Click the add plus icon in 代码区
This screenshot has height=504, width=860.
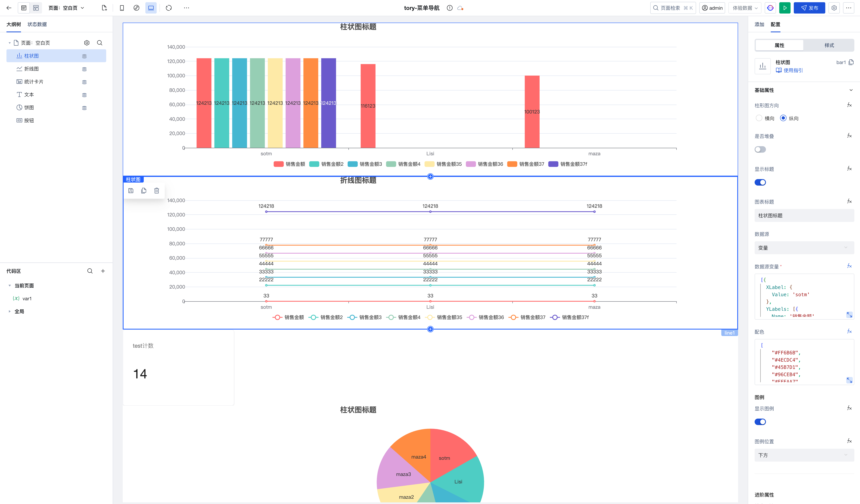pos(103,271)
